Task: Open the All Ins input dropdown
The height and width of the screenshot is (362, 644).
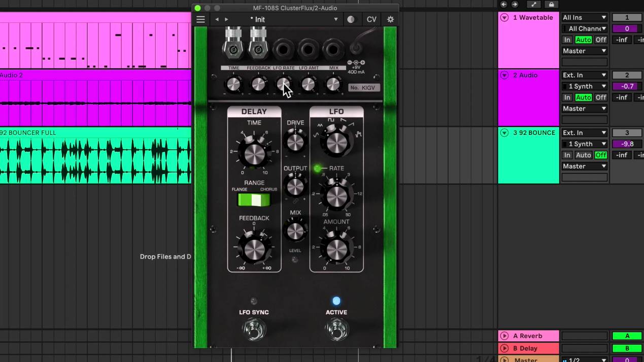Action: tap(584, 17)
